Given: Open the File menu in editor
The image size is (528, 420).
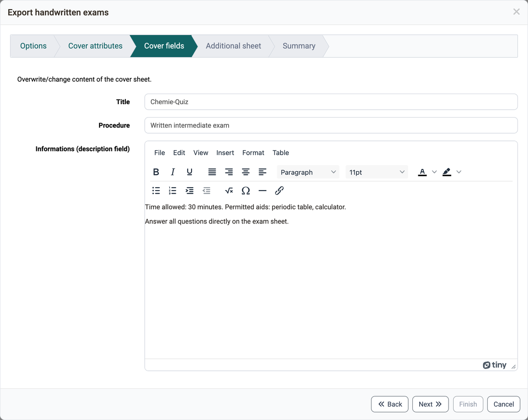Looking at the screenshot, I should [x=160, y=153].
